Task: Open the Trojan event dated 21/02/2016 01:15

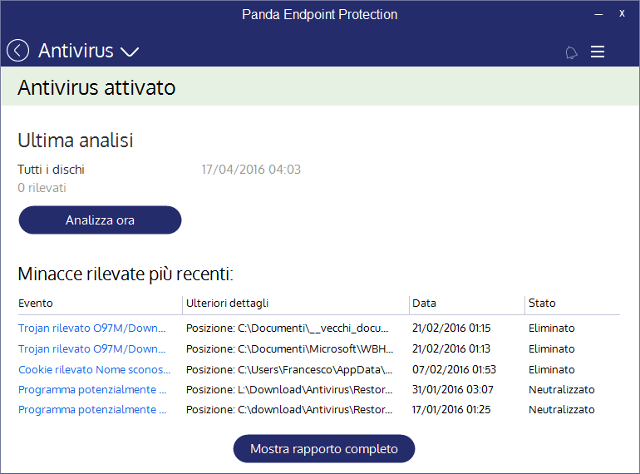Action: 92,328
